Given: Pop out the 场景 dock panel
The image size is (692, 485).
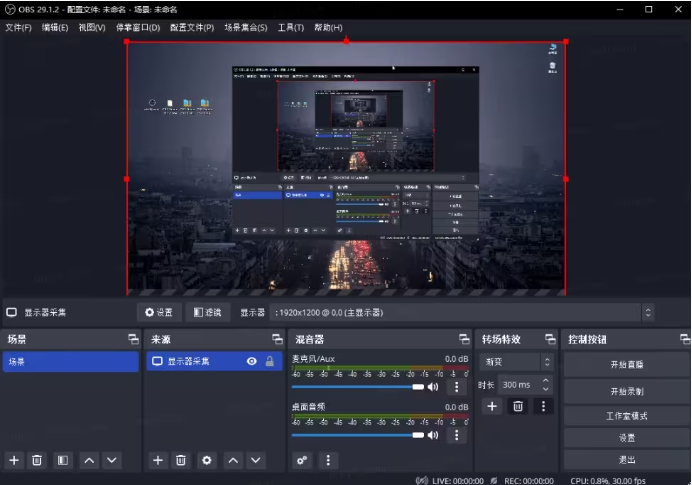Looking at the screenshot, I should (x=133, y=339).
